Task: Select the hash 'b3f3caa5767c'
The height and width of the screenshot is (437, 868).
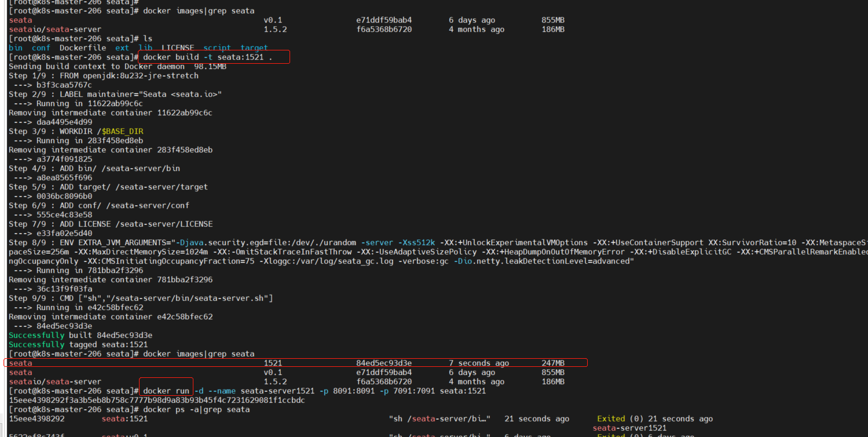Action: (64, 85)
